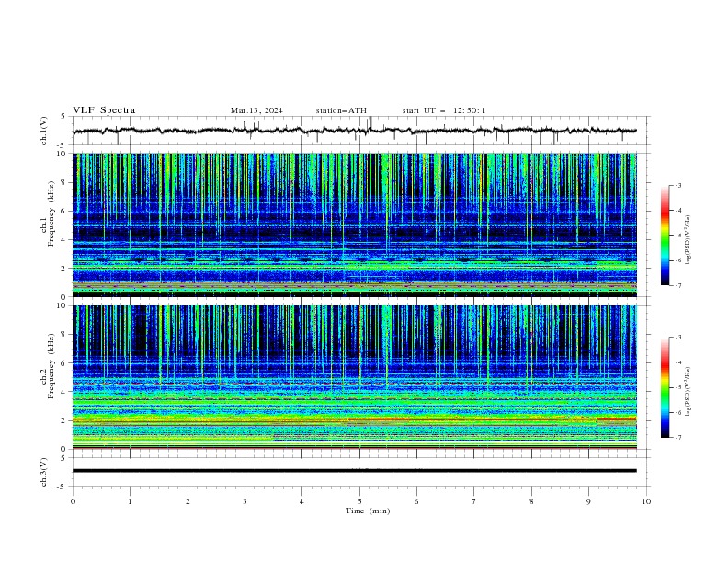Click time axis tick label '7'
728x563 pixels.
tap(474, 501)
